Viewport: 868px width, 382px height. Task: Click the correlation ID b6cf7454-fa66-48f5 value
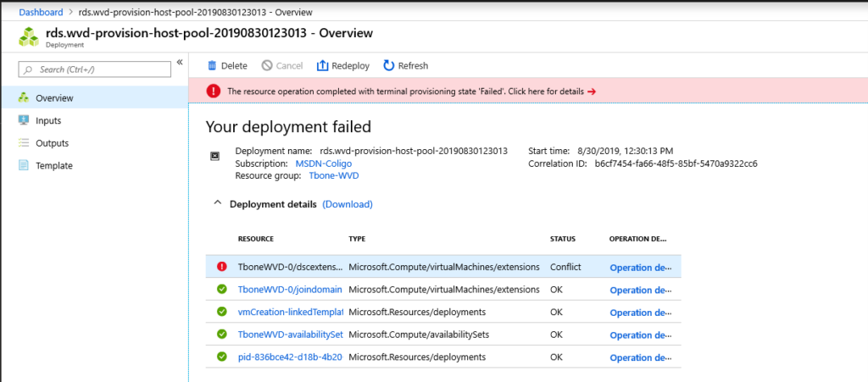pyautogui.click(x=676, y=163)
